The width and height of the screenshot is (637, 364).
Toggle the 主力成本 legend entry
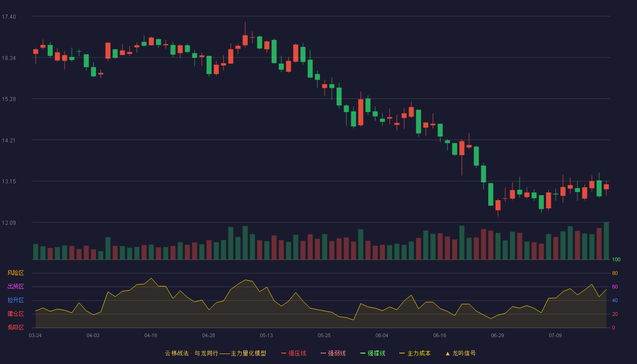tap(415, 353)
